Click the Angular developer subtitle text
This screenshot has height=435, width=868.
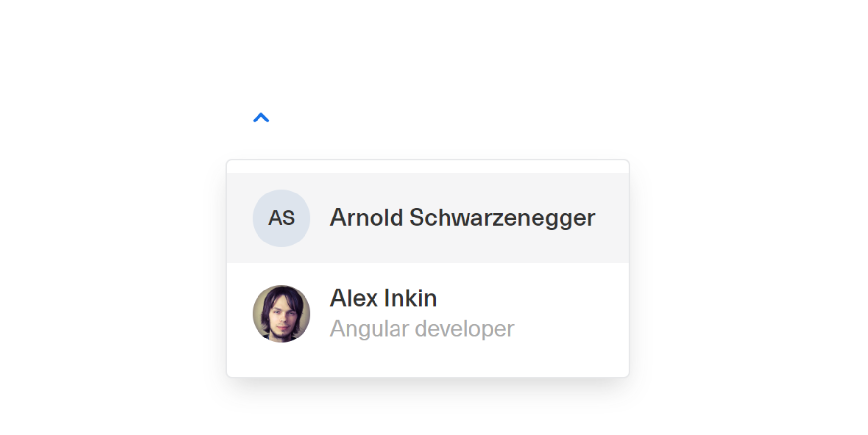422,328
